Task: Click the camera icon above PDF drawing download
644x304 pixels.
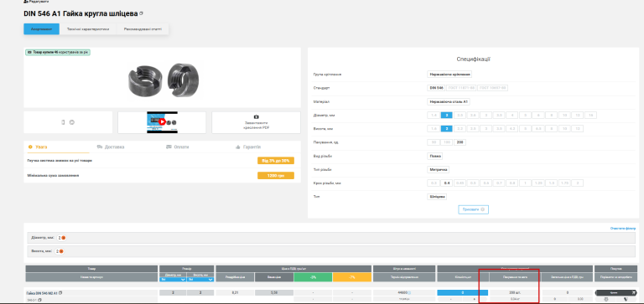Action: click(x=257, y=117)
